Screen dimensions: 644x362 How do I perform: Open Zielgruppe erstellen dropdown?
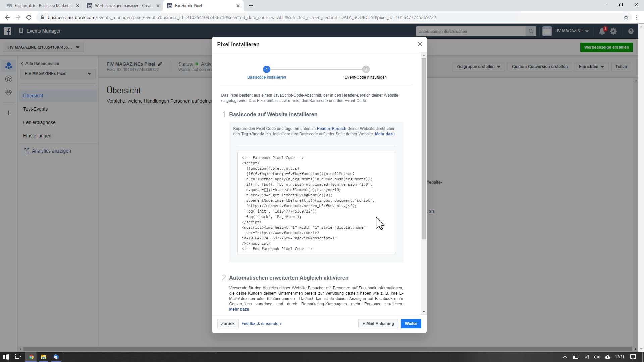coord(478,67)
